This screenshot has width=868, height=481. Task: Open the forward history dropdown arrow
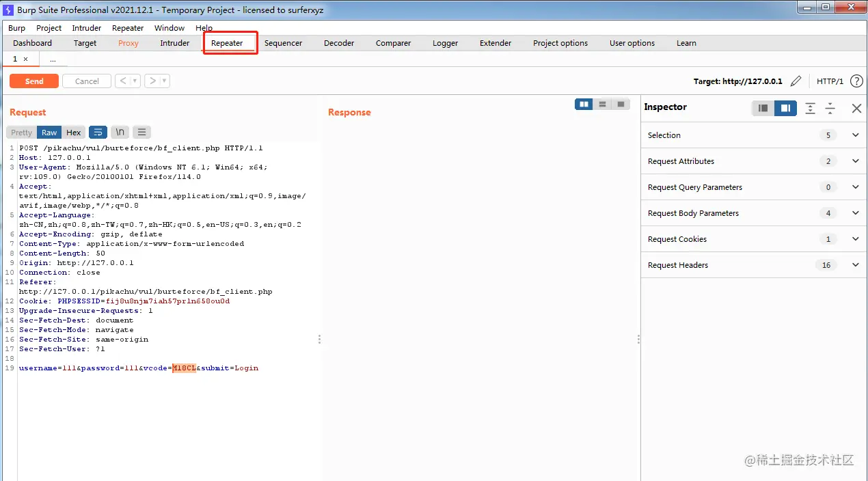(165, 81)
